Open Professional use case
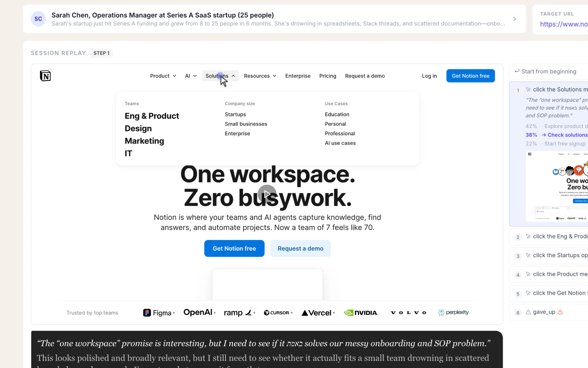The height and width of the screenshot is (368, 588). [340, 134]
